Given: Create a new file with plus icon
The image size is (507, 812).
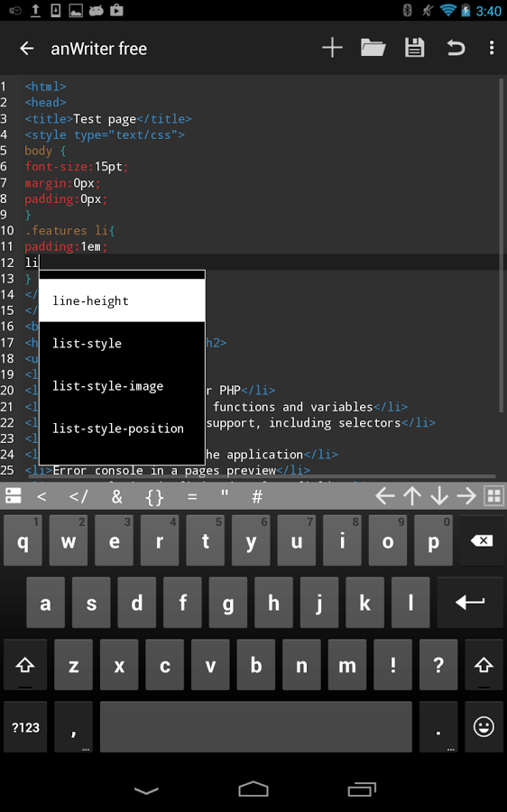Looking at the screenshot, I should click(x=332, y=48).
